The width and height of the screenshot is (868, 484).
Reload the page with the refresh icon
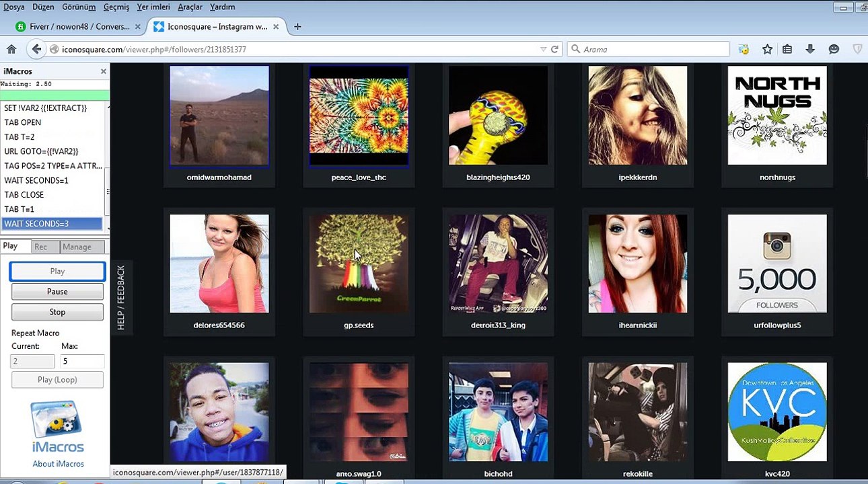click(555, 49)
